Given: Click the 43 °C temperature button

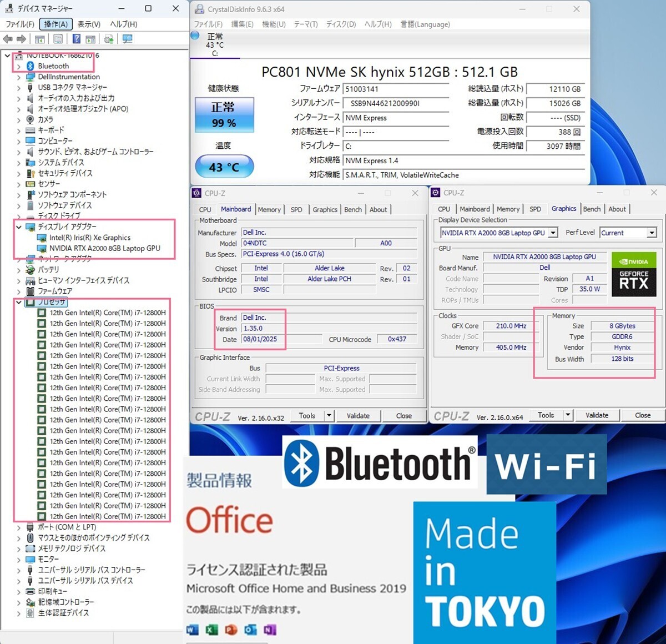Looking at the screenshot, I should [x=224, y=167].
